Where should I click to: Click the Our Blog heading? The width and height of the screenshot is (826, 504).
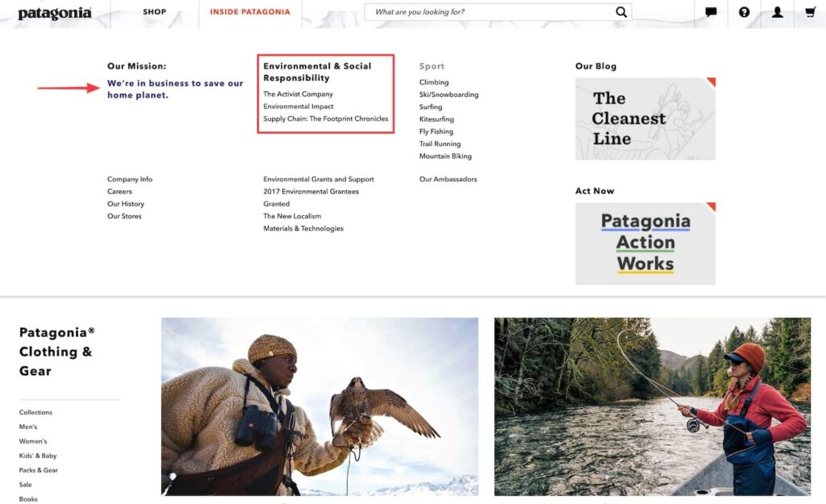pos(596,66)
